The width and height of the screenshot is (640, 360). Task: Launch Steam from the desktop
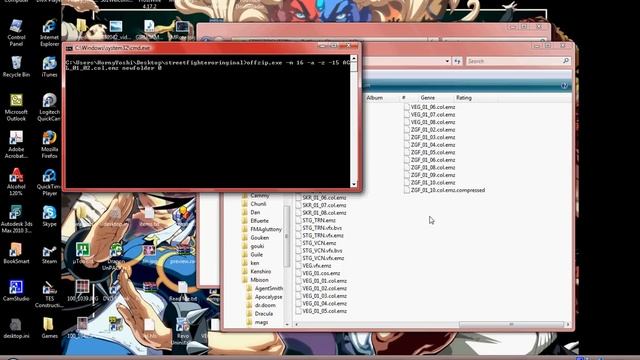point(49,253)
